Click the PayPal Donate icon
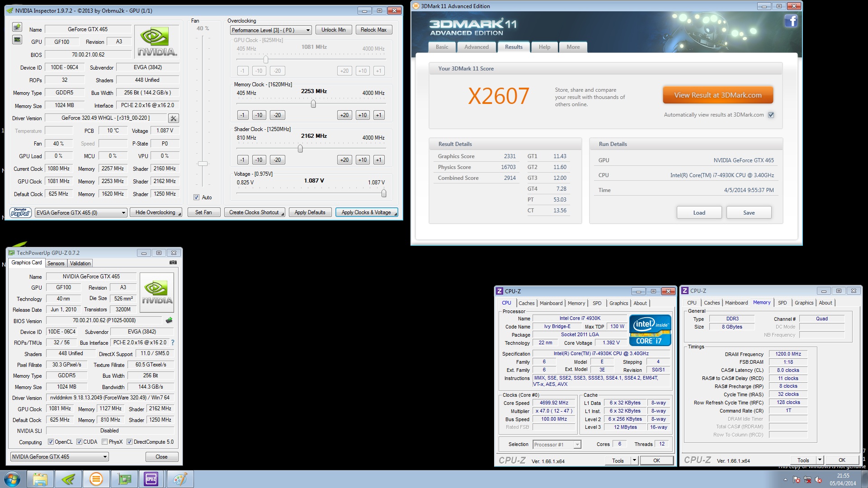 click(x=20, y=212)
